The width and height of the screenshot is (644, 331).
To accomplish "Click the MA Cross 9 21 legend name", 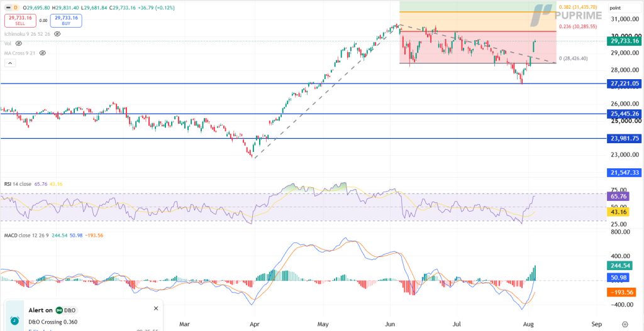I will coord(20,53).
